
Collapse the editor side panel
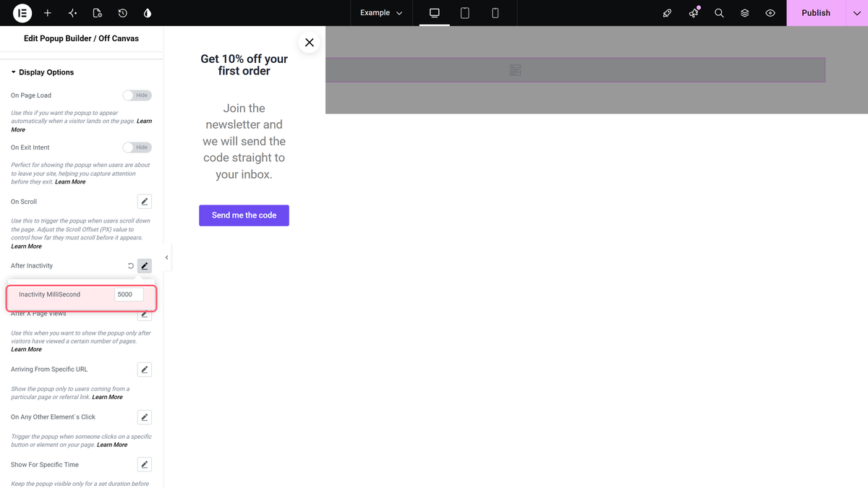click(x=167, y=257)
